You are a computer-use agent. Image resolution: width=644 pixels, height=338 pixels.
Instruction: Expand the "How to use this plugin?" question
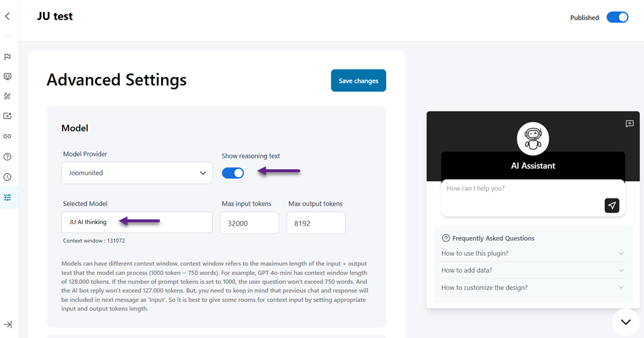click(x=532, y=253)
